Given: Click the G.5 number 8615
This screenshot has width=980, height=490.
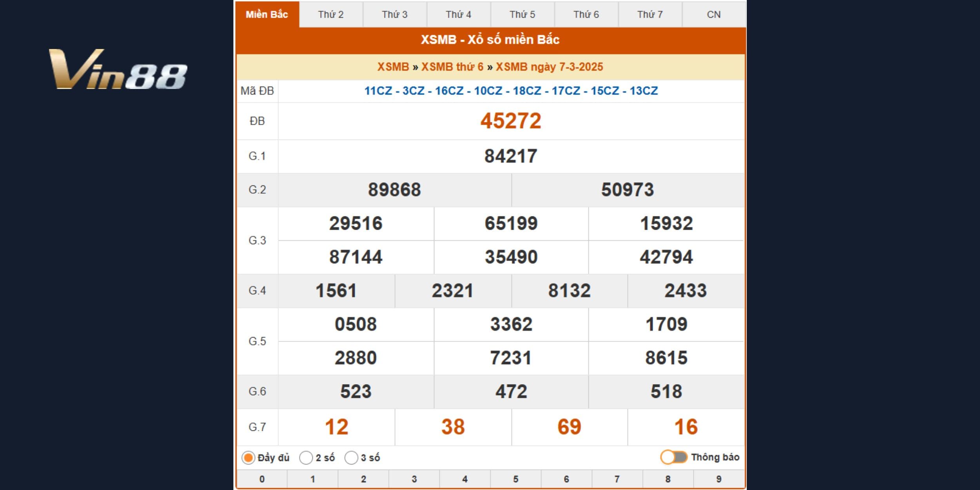Looking at the screenshot, I should (x=666, y=358).
